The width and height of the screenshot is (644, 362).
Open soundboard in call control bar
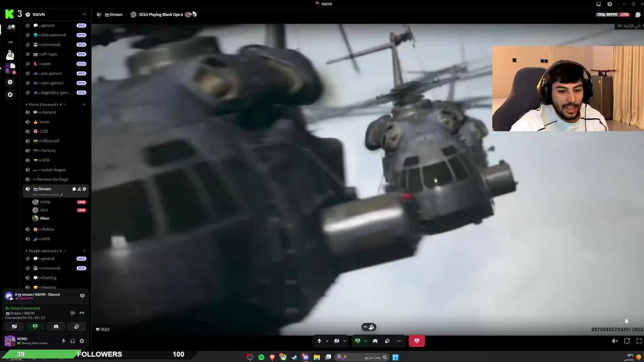387,341
